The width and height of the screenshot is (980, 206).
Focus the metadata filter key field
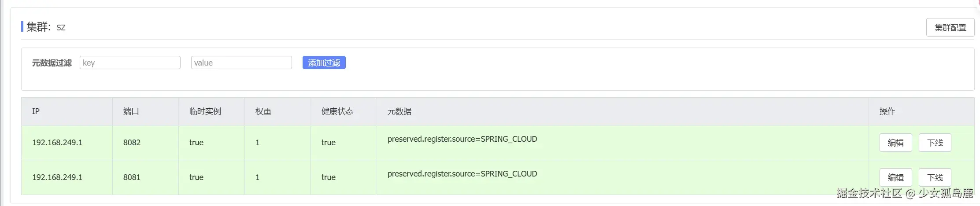click(x=130, y=63)
